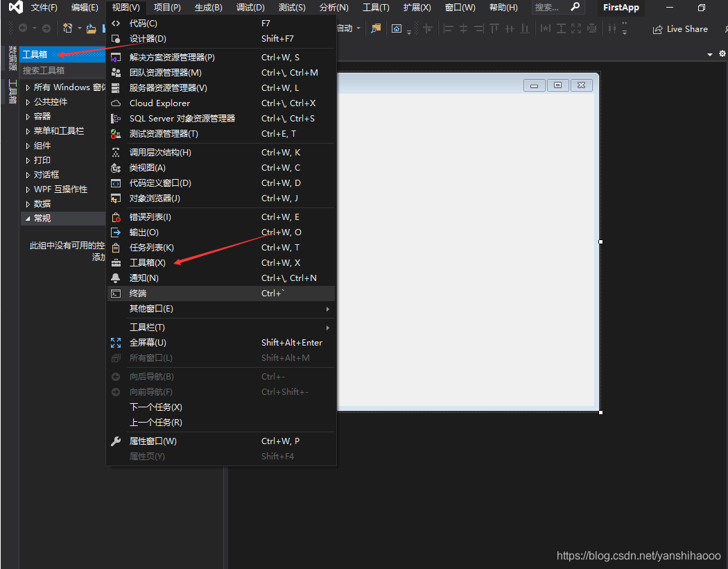728x569 pixels.
Task: Click the Server Explorer (服务器资源管理器) icon
Action: point(116,88)
